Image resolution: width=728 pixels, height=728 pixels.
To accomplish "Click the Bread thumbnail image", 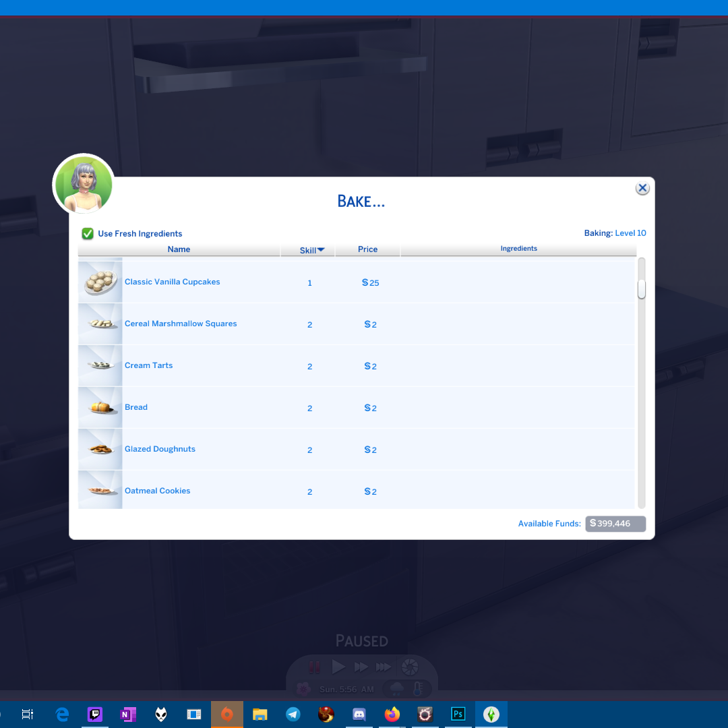I will coord(100,408).
